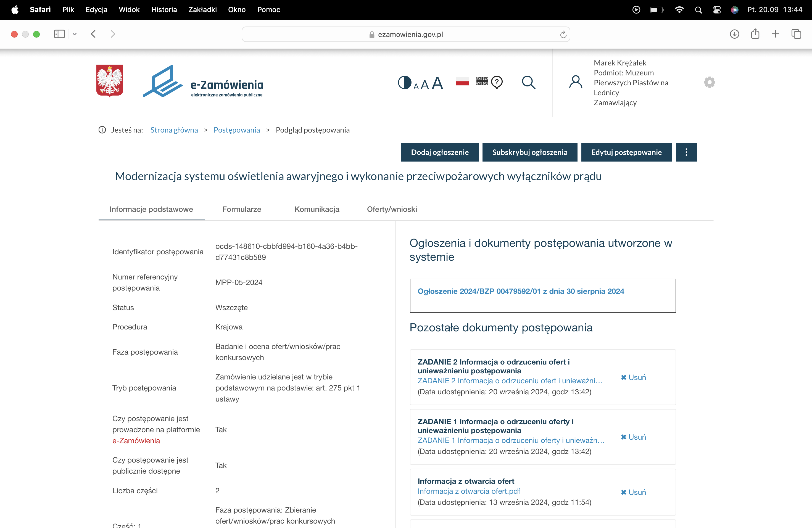
Task: Switch to the Formularze tab
Action: 242,209
